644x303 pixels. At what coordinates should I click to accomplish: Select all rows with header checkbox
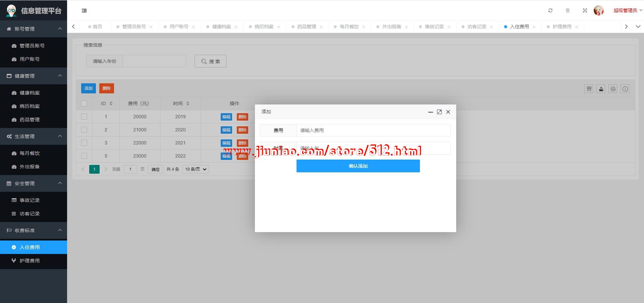[84, 103]
